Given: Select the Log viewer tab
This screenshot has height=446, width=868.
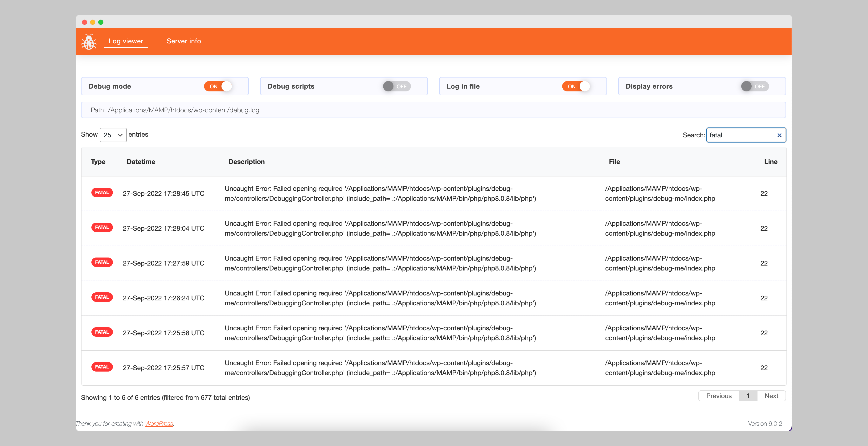Looking at the screenshot, I should click(126, 41).
